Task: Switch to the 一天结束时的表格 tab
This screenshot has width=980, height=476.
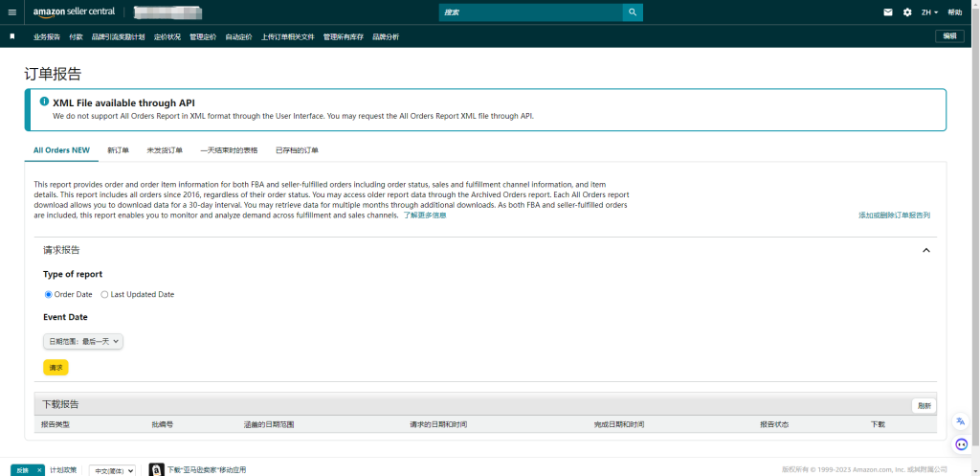Action: click(x=229, y=150)
